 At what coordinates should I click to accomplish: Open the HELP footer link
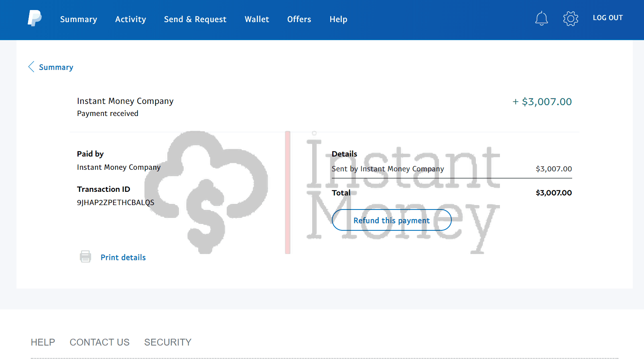point(43,342)
